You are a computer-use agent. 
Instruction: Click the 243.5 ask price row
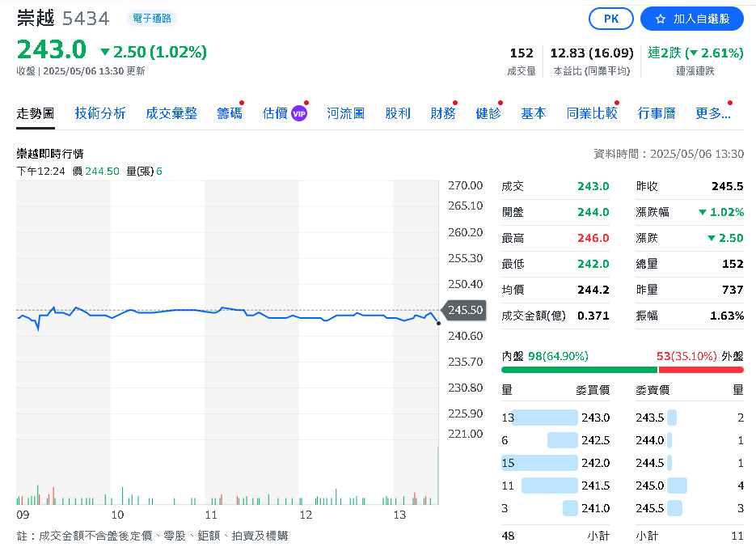coord(690,418)
